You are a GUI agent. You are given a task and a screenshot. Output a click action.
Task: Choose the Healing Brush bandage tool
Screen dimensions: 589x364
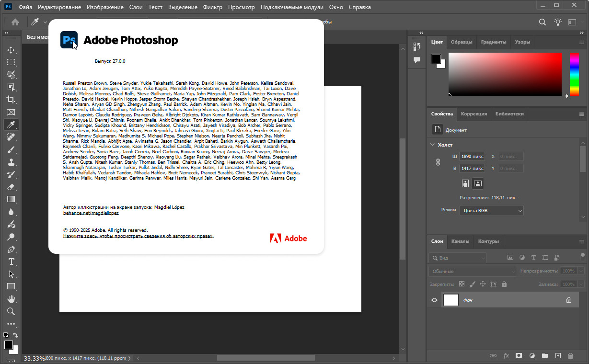(11, 137)
